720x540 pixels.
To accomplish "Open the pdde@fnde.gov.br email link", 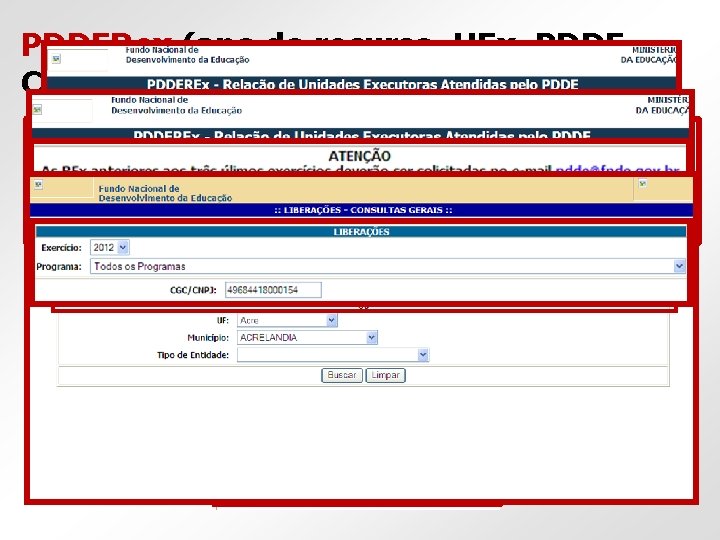I will pyautogui.click(x=617, y=169).
